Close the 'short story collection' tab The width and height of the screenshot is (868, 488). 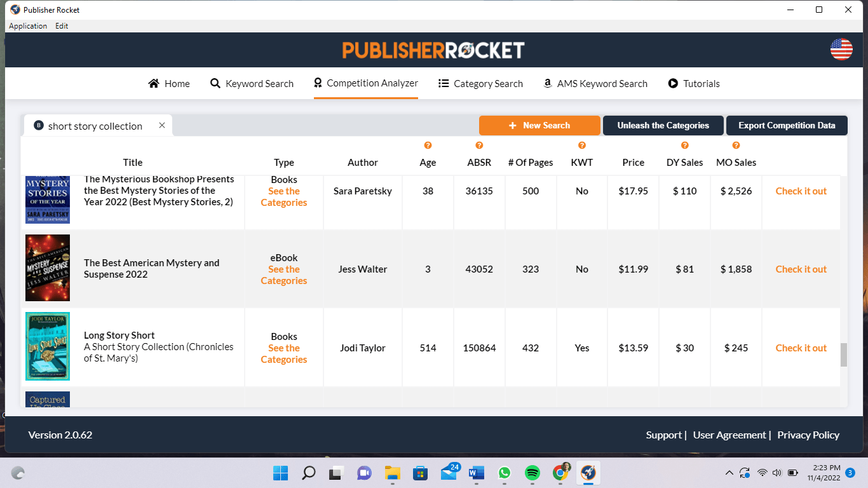coord(161,125)
